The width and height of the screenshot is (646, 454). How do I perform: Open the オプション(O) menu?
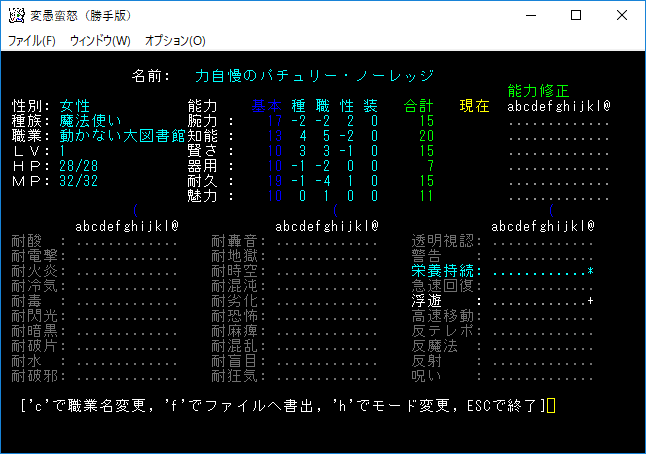175,41
